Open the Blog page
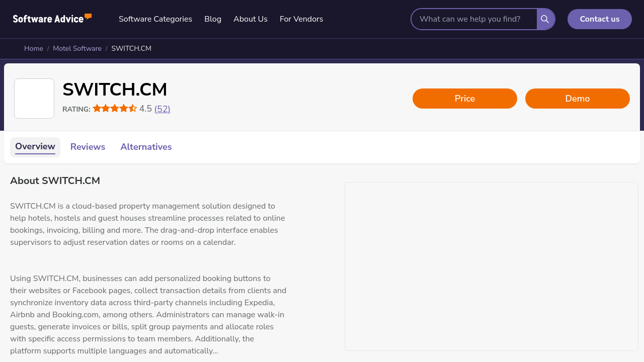This screenshot has width=644, height=362. 213,19
